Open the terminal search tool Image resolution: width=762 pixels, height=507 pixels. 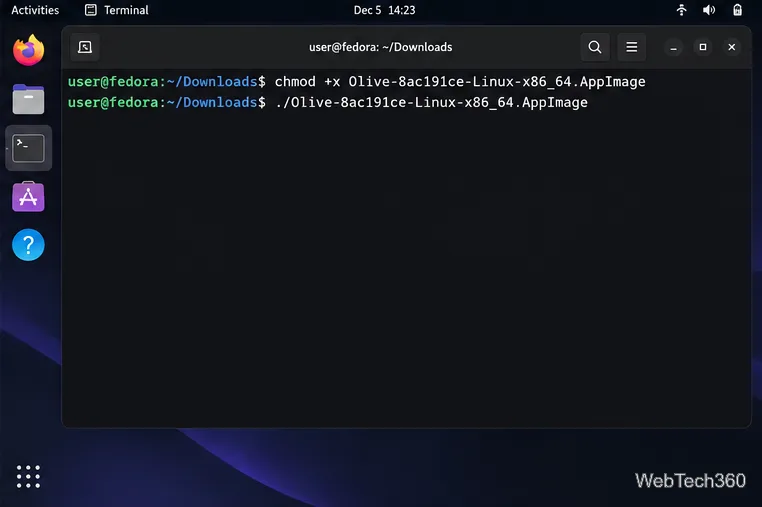595,47
